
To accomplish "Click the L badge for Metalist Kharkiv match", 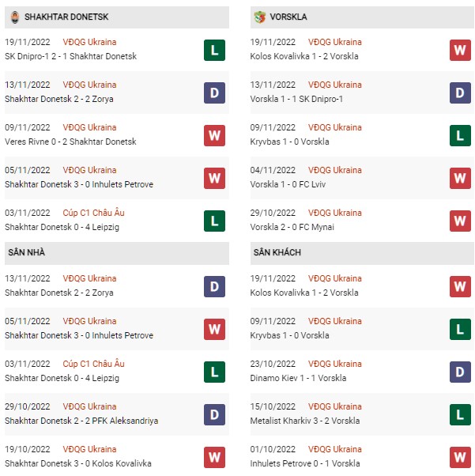I will click(460, 414).
